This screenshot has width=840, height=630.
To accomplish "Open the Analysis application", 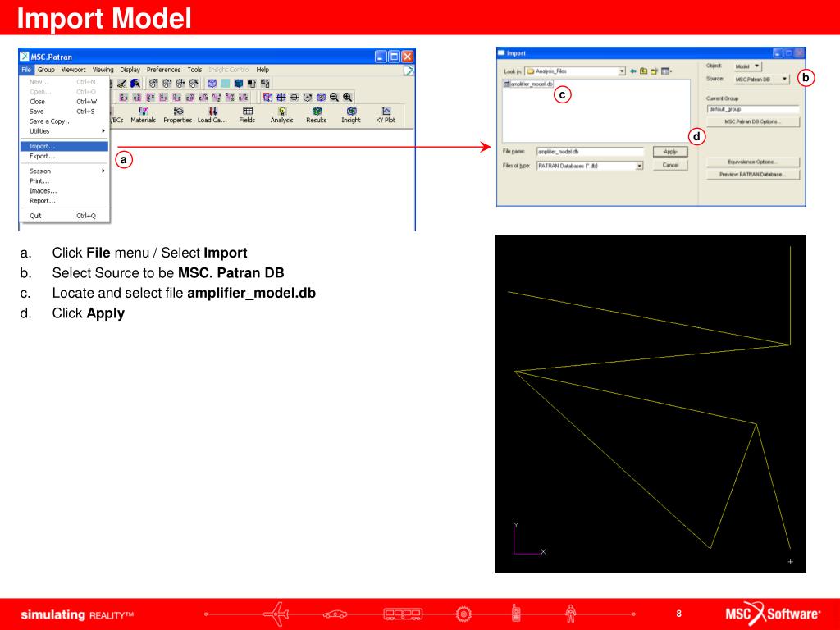I will coord(282,115).
